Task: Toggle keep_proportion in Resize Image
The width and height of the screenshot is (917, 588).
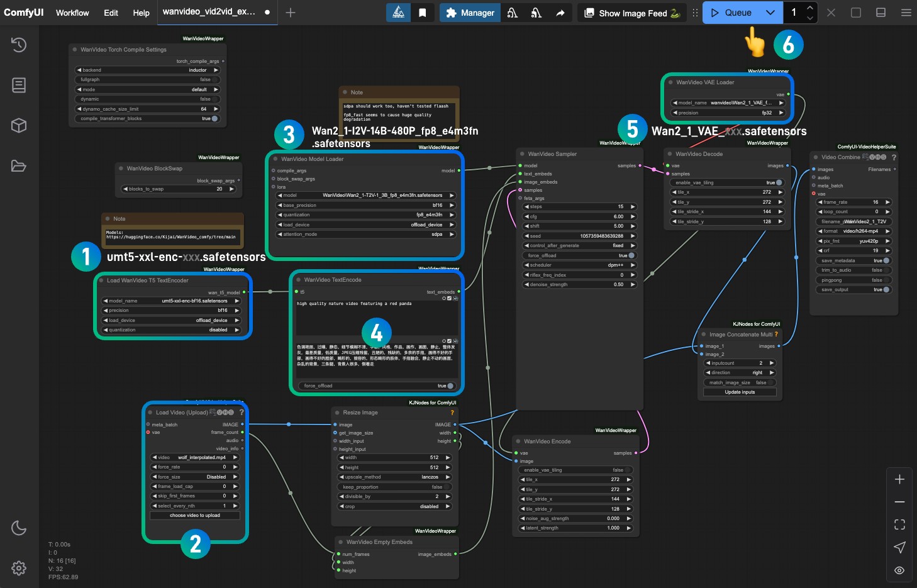Action: pyautogui.click(x=394, y=487)
